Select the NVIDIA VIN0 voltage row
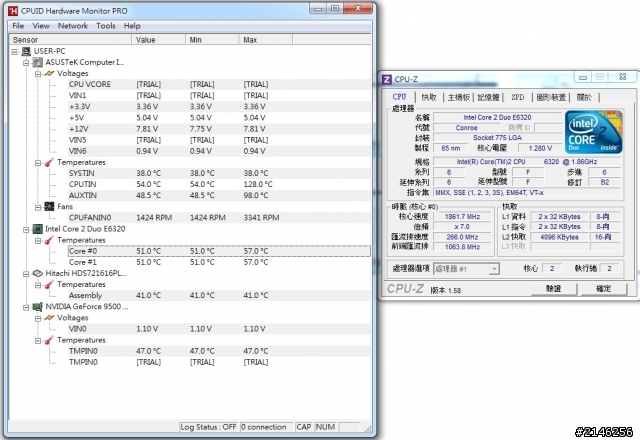This screenshot has width=640, height=440. pos(220,329)
